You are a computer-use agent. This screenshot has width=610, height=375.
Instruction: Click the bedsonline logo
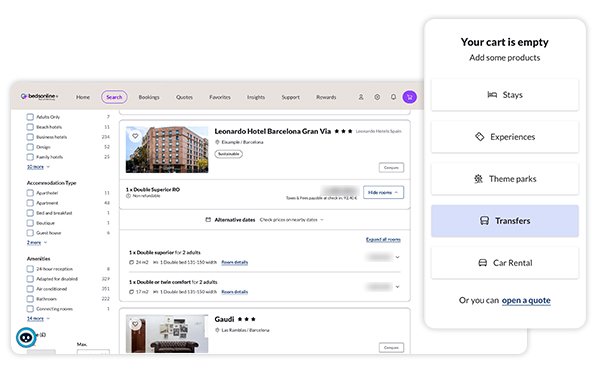point(39,96)
